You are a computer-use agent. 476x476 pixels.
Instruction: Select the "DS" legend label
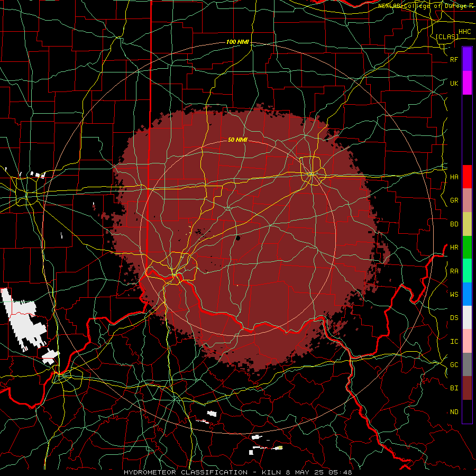click(x=454, y=318)
